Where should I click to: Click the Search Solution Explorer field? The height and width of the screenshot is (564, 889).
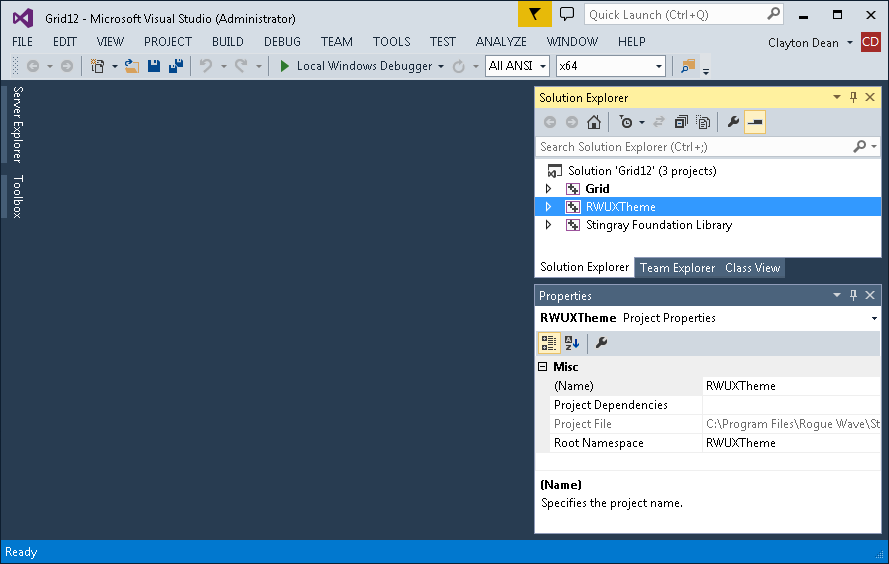(693, 147)
